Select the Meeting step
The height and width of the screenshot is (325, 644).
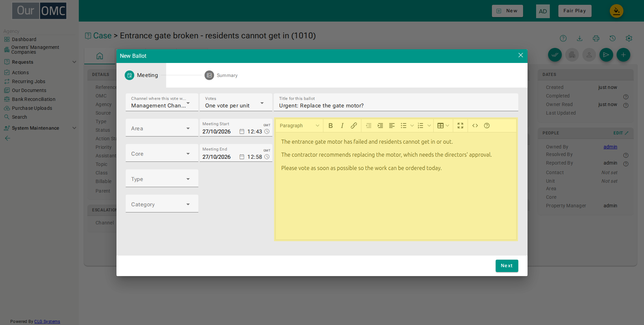(141, 75)
